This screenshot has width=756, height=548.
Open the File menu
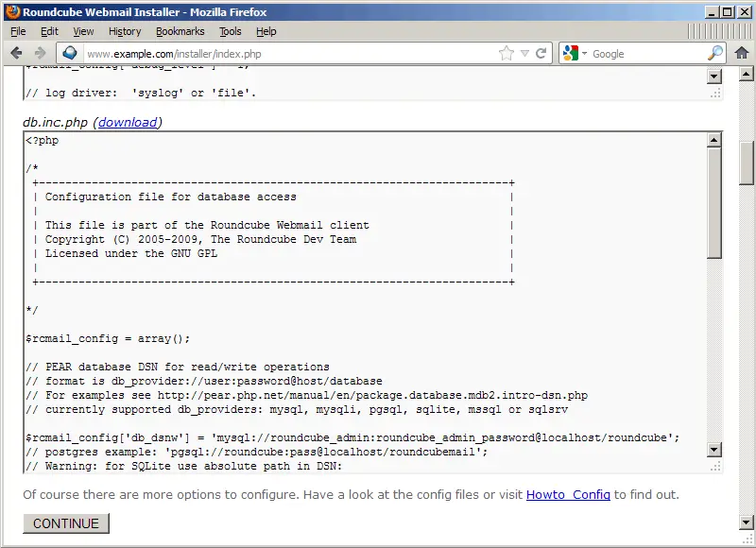[18, 31]
